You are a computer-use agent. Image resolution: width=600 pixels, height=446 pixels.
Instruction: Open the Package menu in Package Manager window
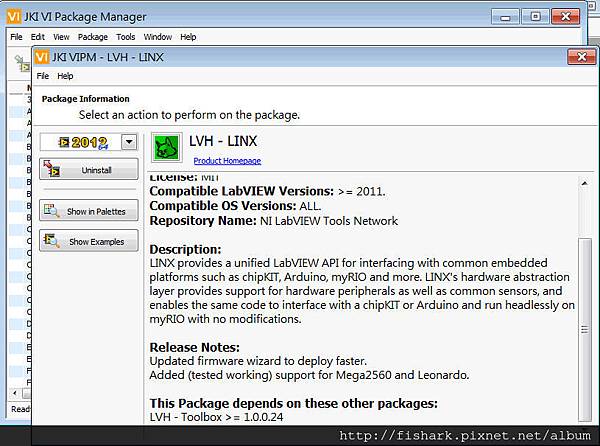pos(93,37)
